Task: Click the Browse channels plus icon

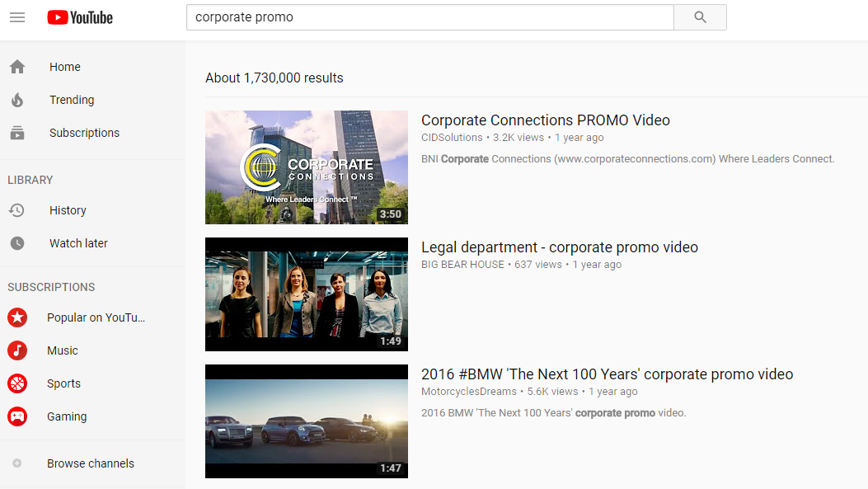Action: (x=16, y=463)
